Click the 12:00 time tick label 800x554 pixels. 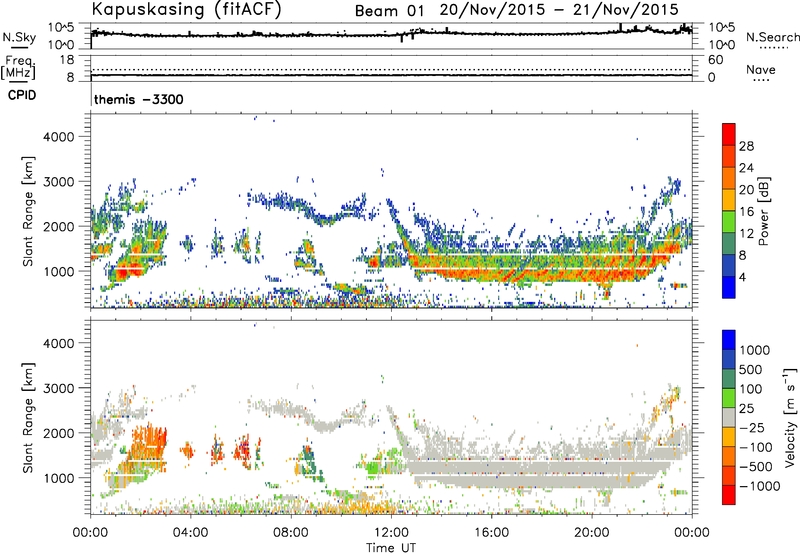point(391,533)
